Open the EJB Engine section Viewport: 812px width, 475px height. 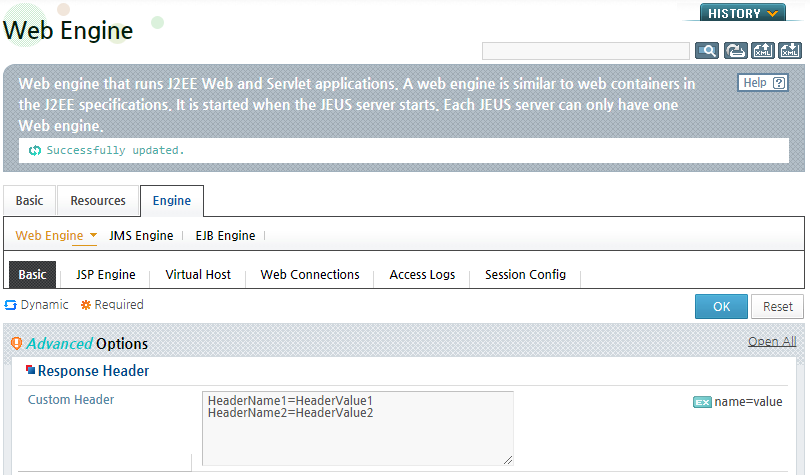click(225, 236)
